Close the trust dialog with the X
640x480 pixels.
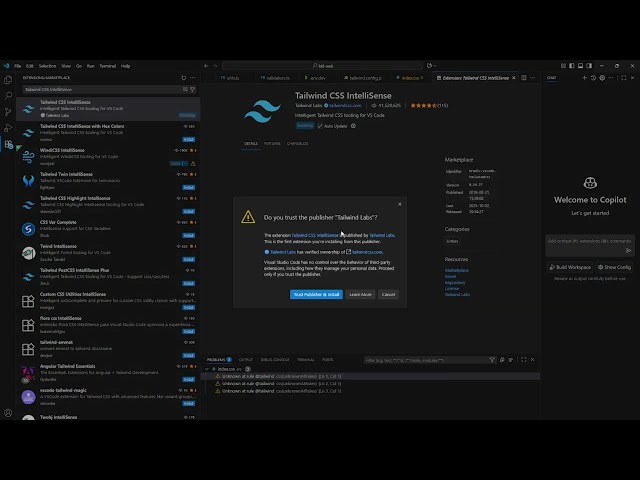(x=400, y=204)
